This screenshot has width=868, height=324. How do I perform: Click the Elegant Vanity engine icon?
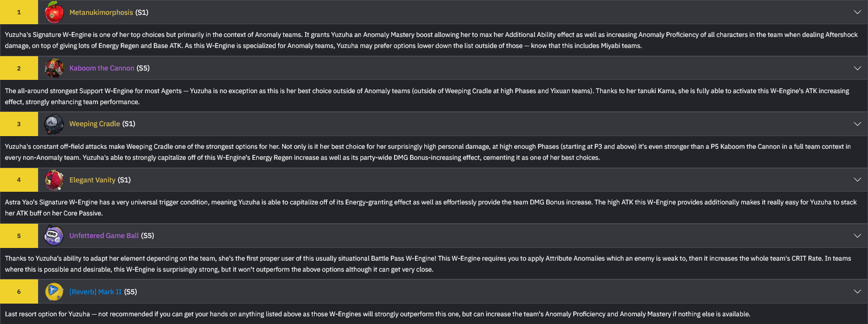53,180
